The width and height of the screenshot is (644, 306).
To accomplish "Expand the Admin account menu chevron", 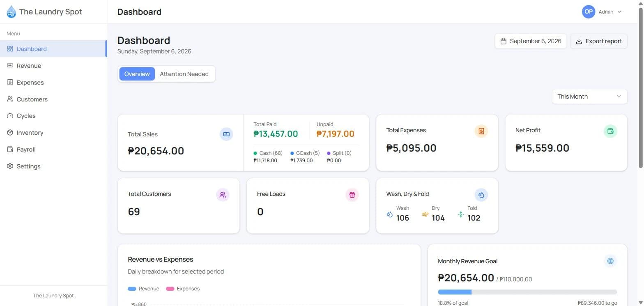I will [x=620, y=12].
